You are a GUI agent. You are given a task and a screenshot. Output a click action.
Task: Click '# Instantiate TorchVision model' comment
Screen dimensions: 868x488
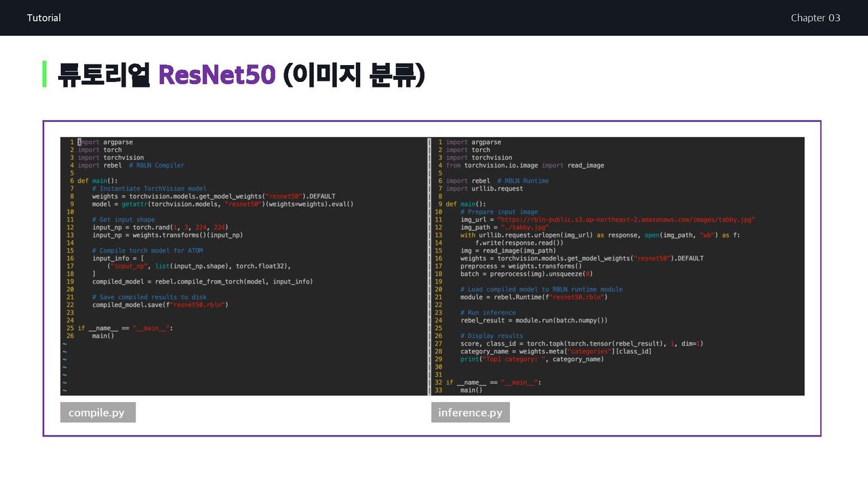(149, 188)
